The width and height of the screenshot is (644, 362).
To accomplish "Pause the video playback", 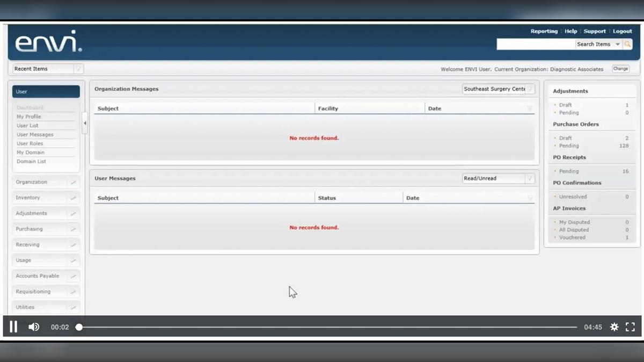I will (x=13, y=327).
